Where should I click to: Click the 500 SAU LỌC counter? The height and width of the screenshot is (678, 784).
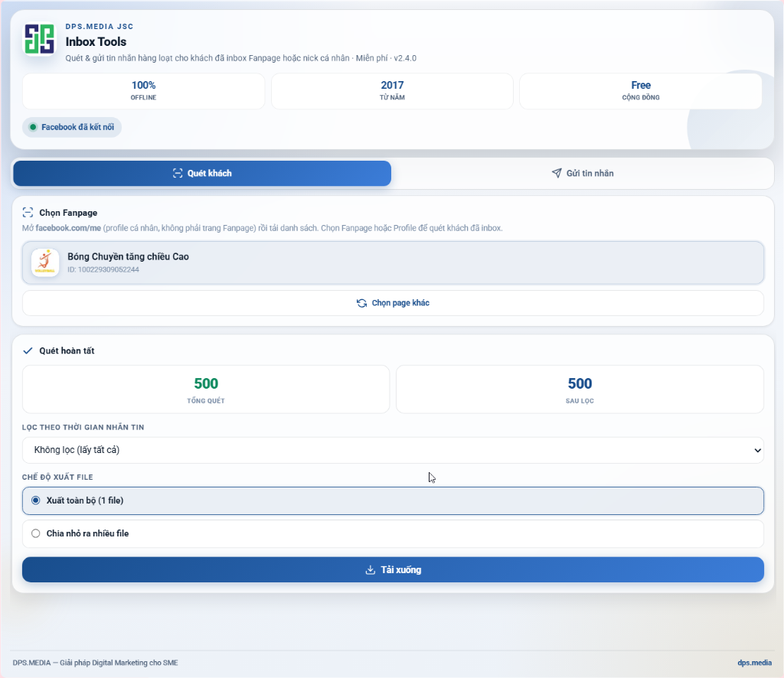coord(580,390)
